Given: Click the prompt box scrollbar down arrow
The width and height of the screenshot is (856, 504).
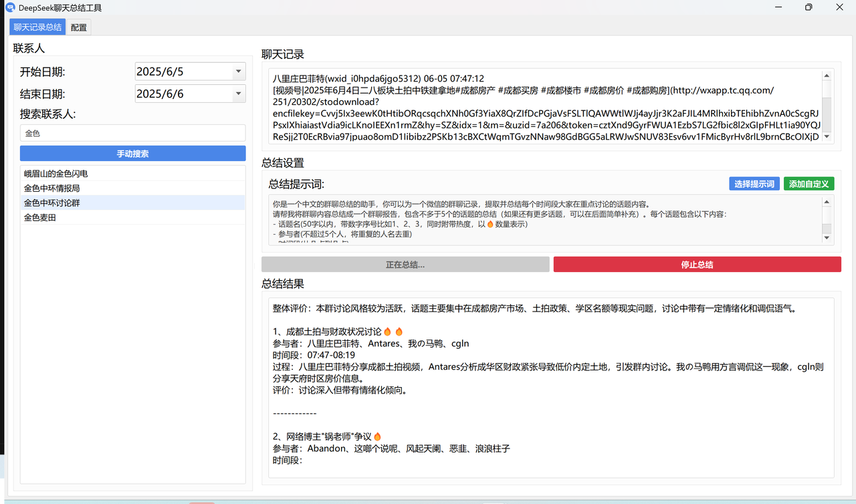Looking at the screenshot, I should point(827,238).
